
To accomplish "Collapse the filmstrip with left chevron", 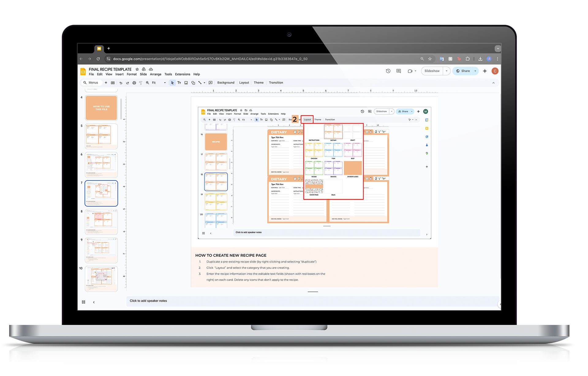I will click(94, 302).
